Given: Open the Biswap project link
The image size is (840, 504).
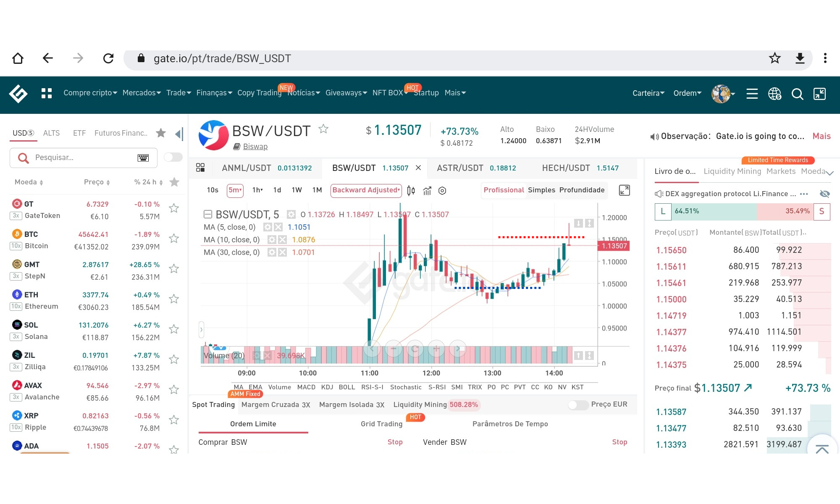Looking at the screenshot, I should pos(255,147).
